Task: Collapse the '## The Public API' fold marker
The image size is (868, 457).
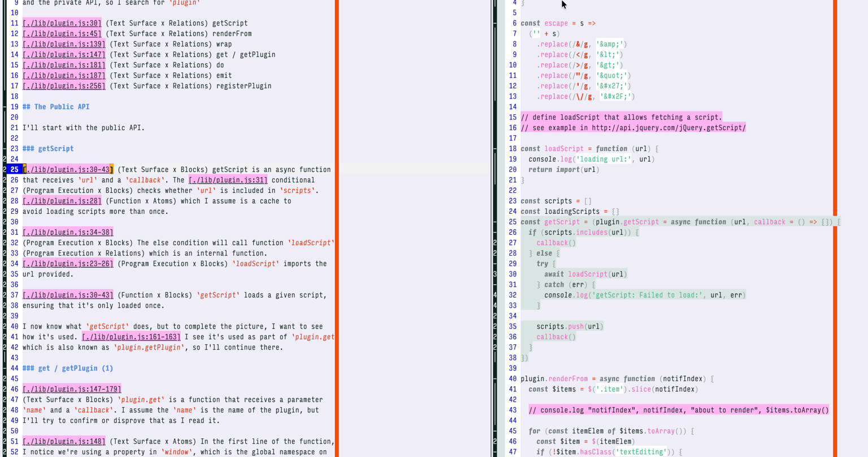Action: (5, 107)
